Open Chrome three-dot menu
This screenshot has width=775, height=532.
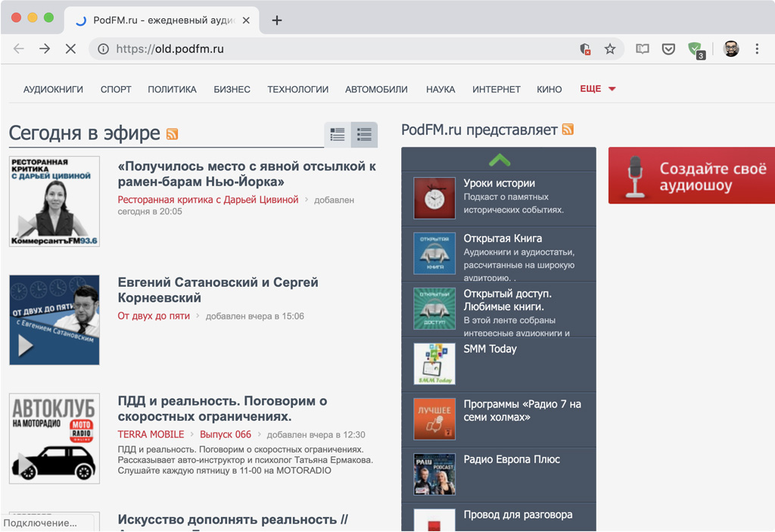coord(757,48)
